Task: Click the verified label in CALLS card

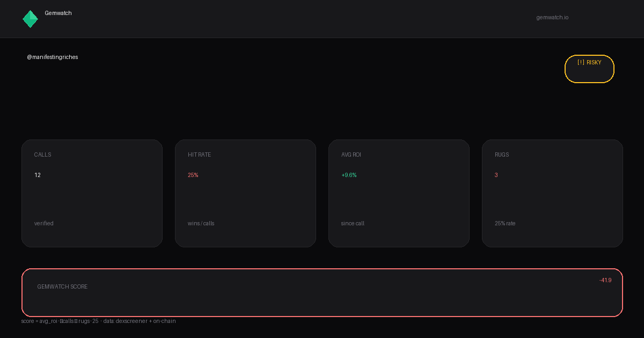Action: (x=44, y=223)
